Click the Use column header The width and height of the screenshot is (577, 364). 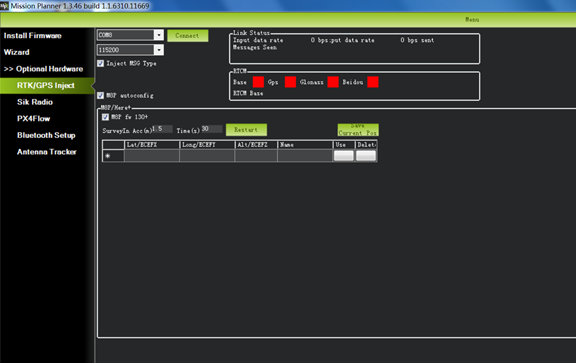point(344,145)
